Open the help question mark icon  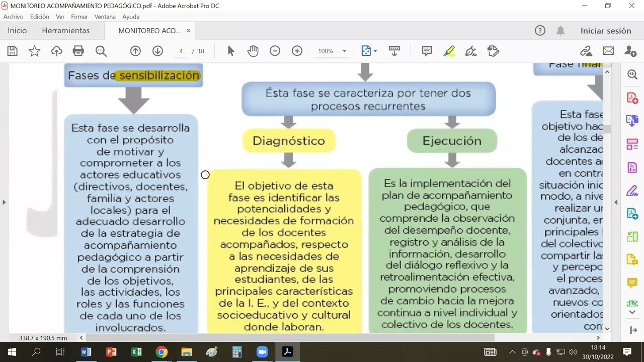540,31
